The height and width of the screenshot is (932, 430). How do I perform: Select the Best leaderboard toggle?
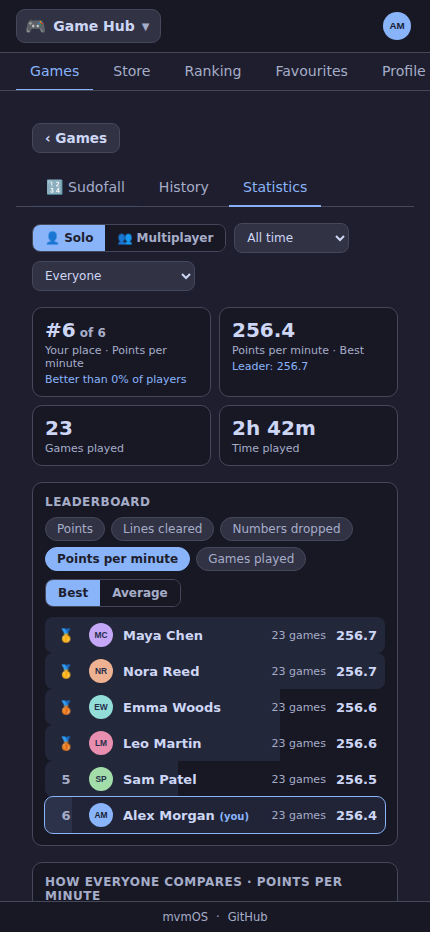pyautogui.click(x=73, y=593)
